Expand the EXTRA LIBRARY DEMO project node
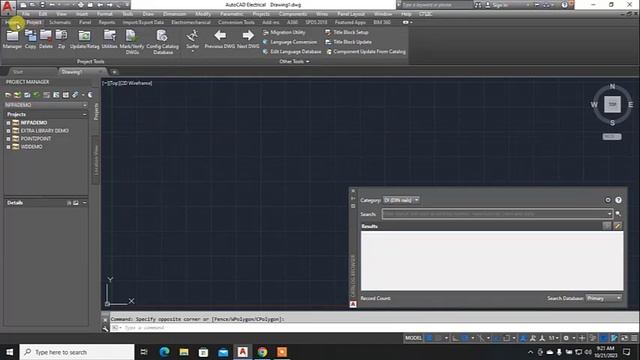Screen dimensions: 640x360 coord(8,131)
